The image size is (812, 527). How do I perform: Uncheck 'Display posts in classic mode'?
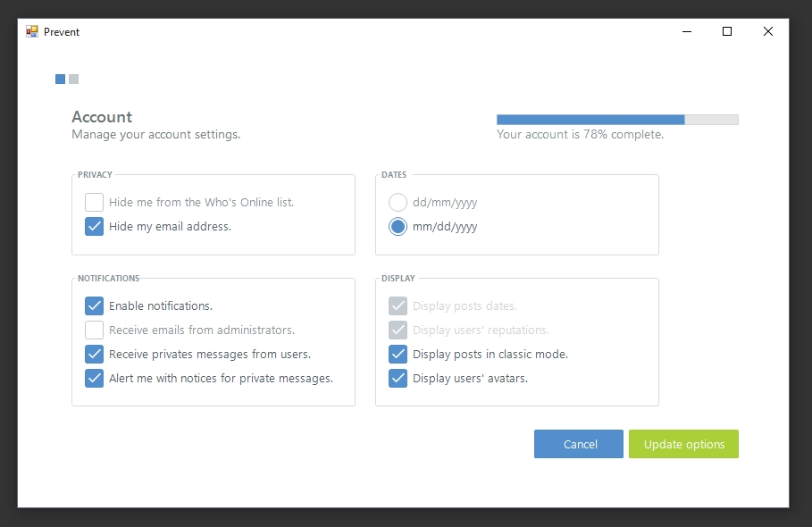(x=398, y=355)
